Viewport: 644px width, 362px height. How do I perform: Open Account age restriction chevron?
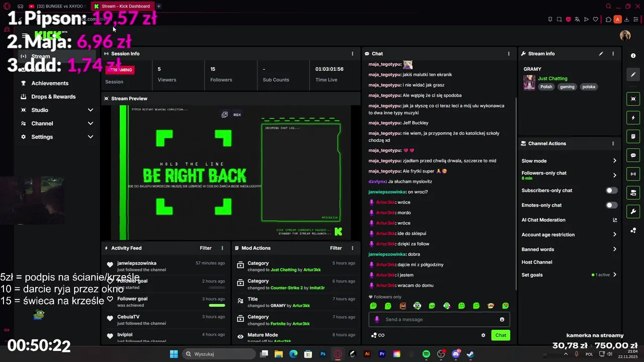coord(614,234)
